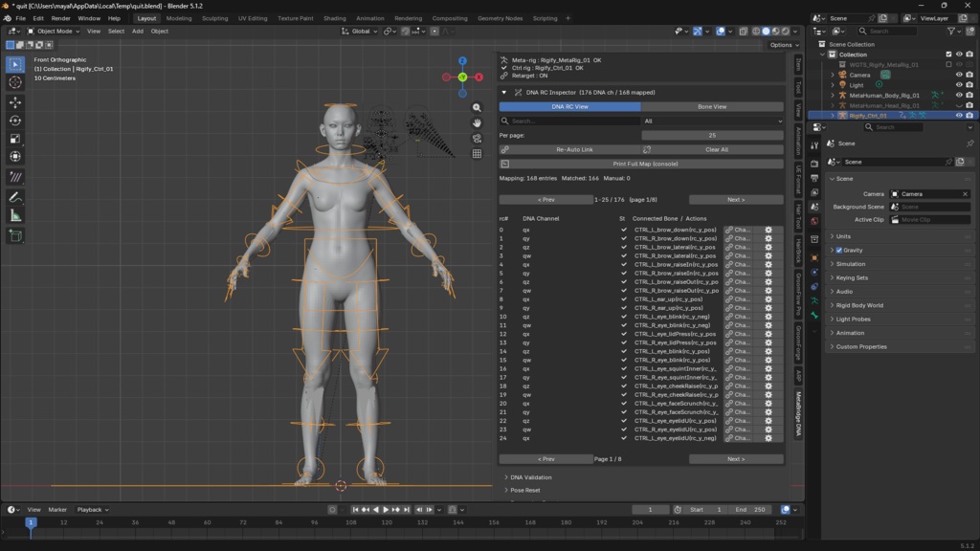The width and height of the screenshot is (980, 551).
Task: Toggle status check for rc# 0 row
Action: pos(623,230)
